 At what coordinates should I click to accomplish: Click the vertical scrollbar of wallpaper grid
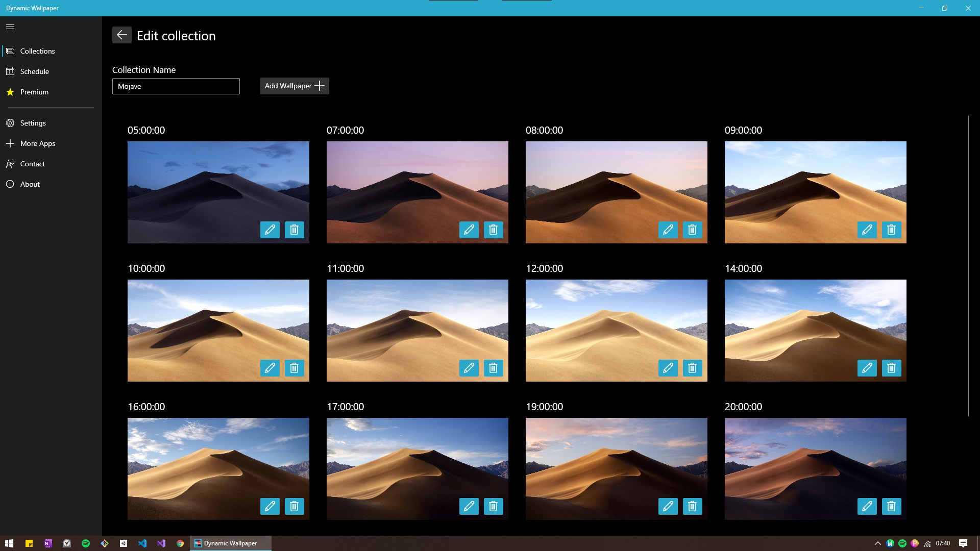click(968, 265)
